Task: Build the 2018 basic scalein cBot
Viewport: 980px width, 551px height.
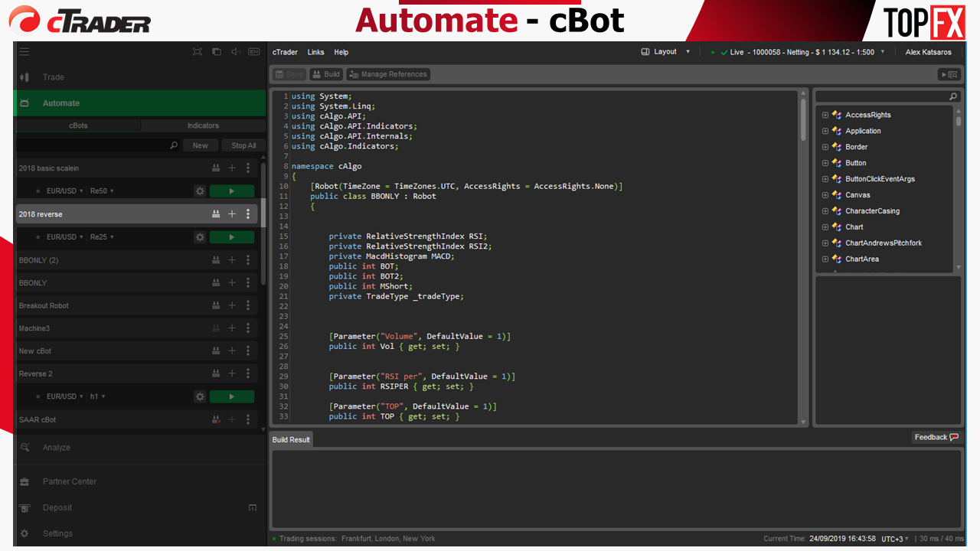Action: coord(217,168)
